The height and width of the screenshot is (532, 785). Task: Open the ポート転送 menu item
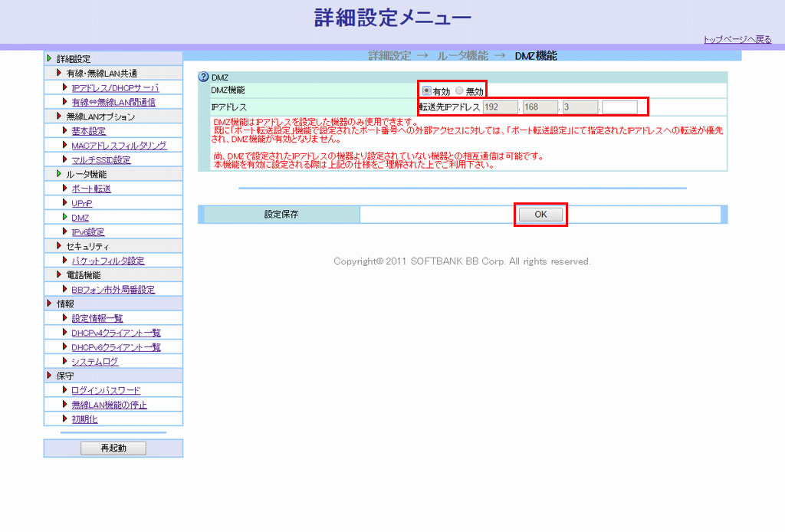pyautogui.click(x=90, y=189)
